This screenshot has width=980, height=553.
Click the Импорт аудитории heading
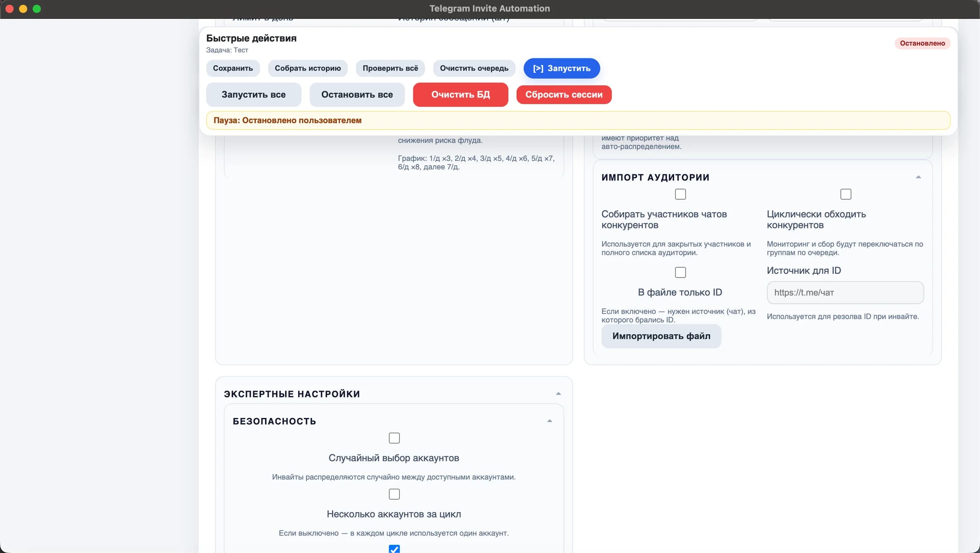pyautogui.click(x=655, y=178)
